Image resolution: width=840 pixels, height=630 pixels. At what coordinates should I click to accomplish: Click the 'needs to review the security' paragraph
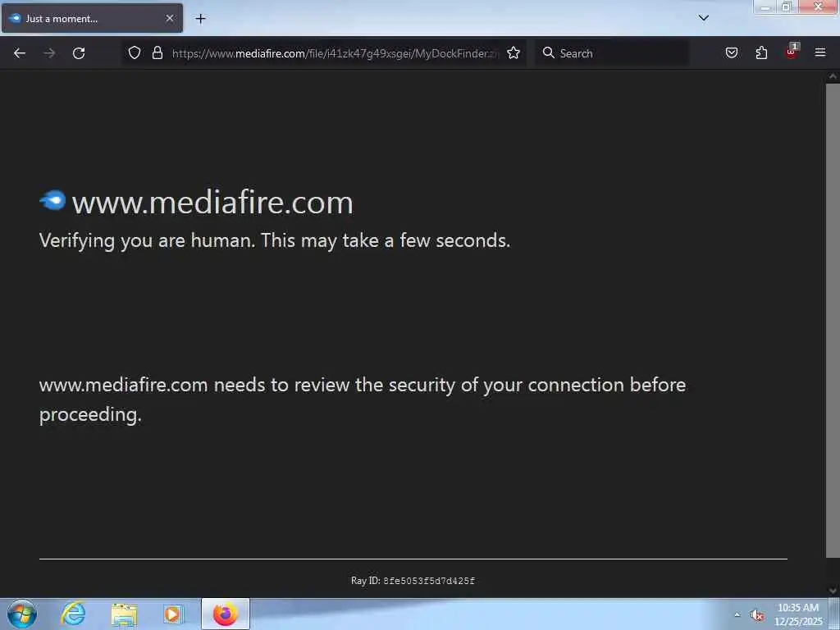pyautogui.click(x=362, y=399)
